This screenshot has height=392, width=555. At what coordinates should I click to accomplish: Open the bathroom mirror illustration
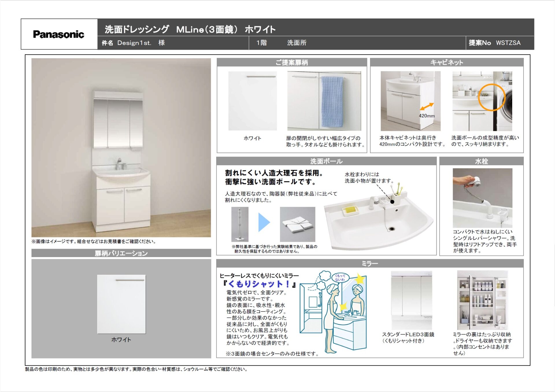[333, 313]
